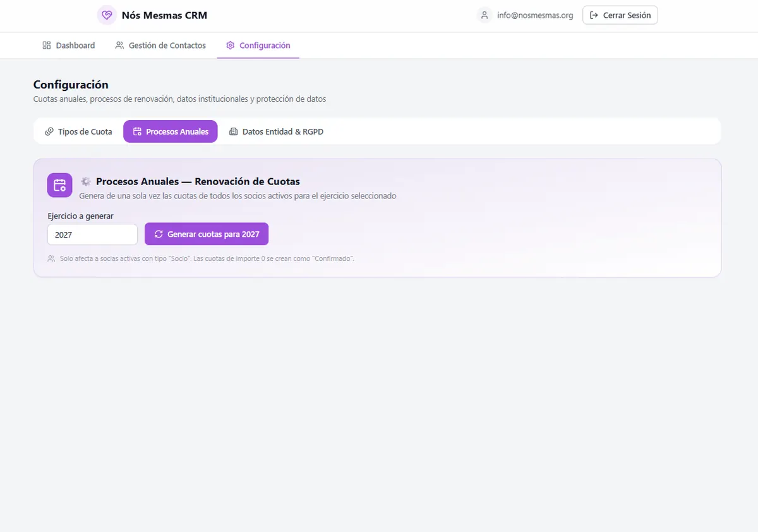The height and width of the screenshot is (532, 758).
Task: Click the info@nosmesmas.org account email
Action: [x=535, y=15]
